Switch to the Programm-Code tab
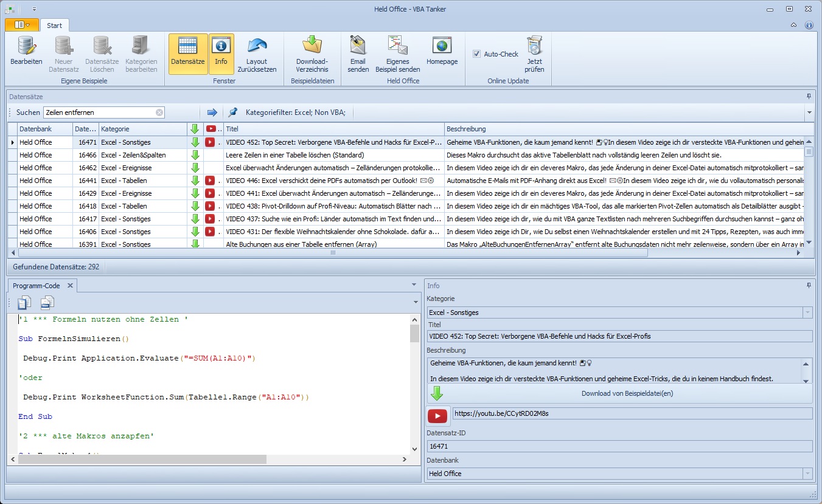Image resolution: width=822 pixels, height=504 pixels. (x=37, y=286)
